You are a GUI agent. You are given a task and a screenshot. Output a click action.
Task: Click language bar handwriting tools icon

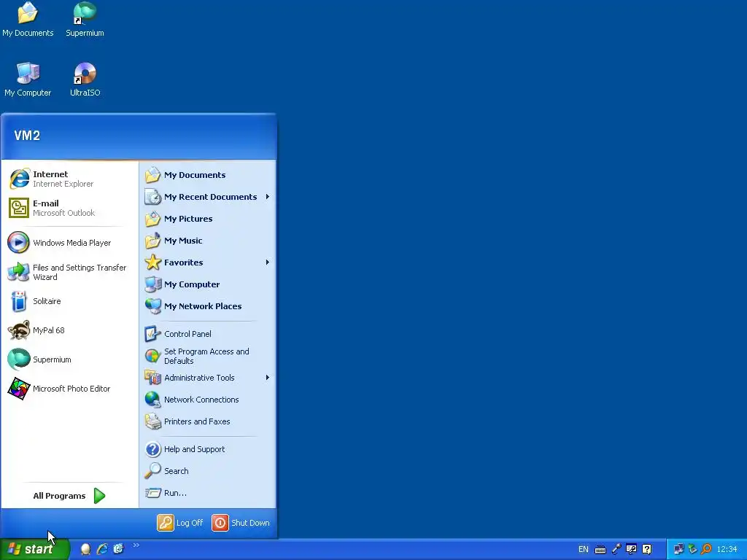point(631,549)
